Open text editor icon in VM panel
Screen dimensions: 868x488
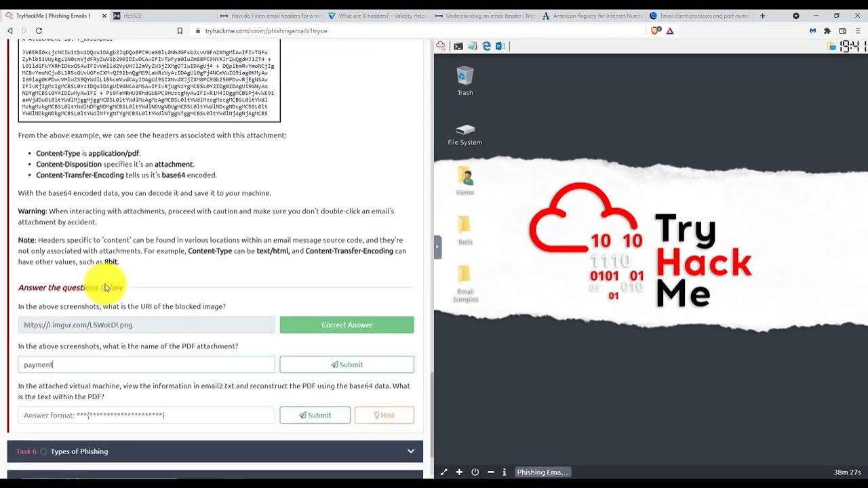pyautogui.click(x=473, y=46)
